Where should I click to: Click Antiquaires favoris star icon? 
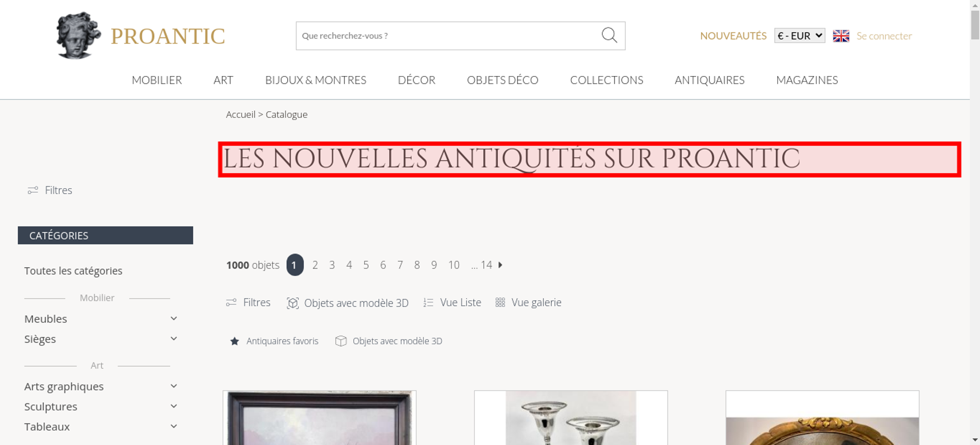tap(235, 341)
